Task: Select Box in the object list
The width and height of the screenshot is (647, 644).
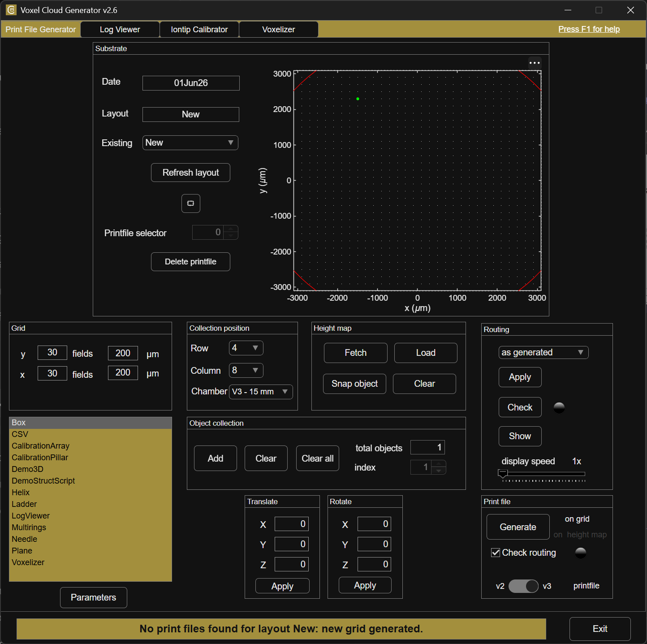Action: click(x=91, y=423)
